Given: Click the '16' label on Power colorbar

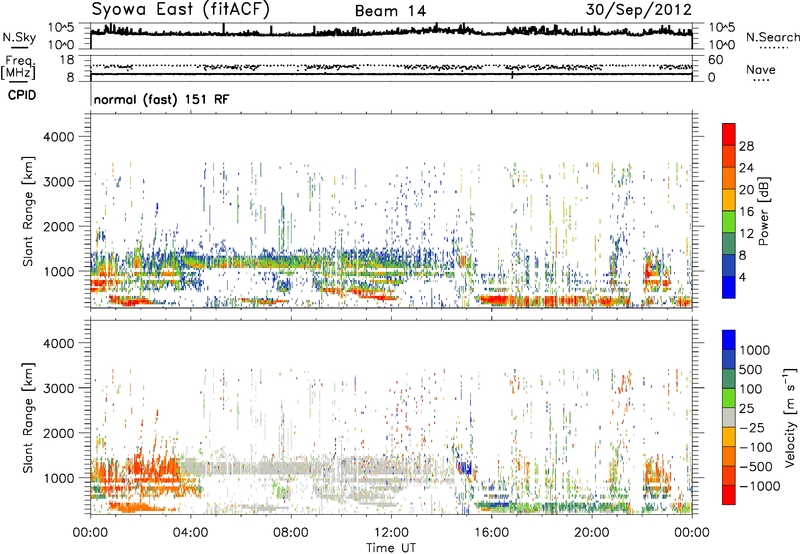Looking at the screenshot, I should pos(746,212).
